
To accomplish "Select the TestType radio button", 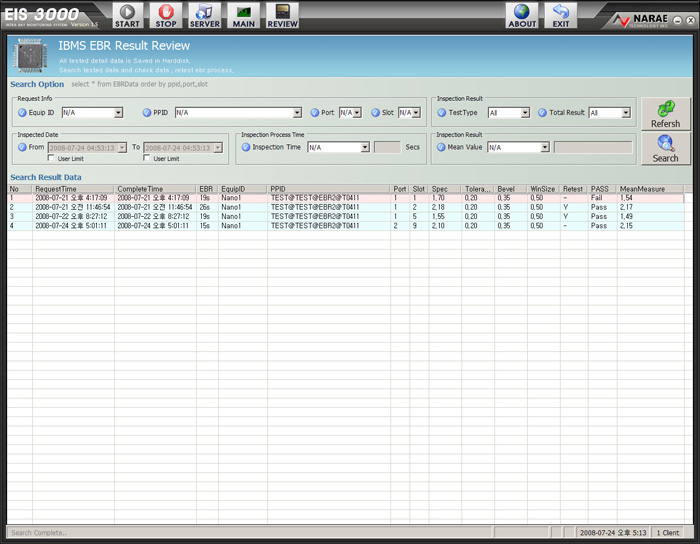I will click(442, 112).
